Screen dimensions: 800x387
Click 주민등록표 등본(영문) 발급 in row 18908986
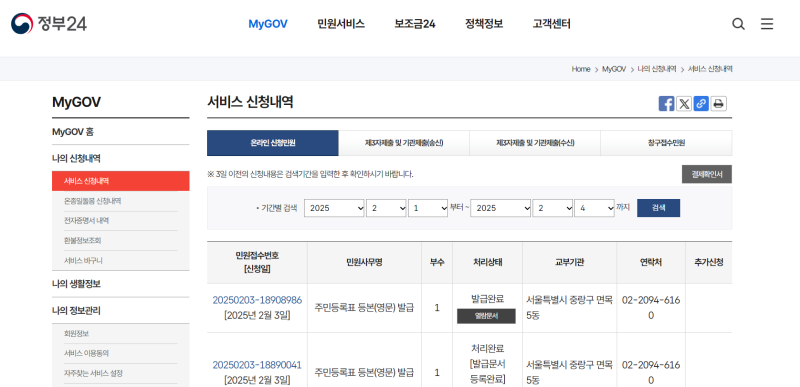tap(364, 308)
